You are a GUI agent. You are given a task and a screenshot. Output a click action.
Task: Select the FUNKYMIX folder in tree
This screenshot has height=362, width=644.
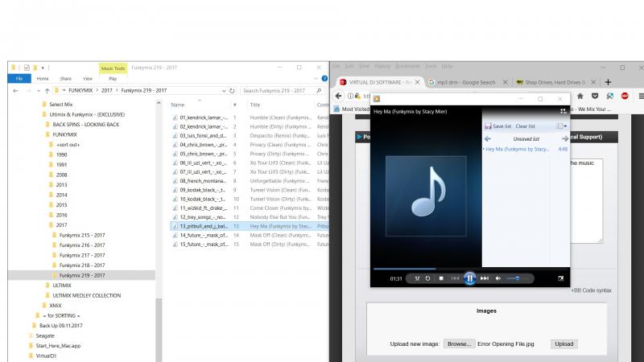click(x=64, y=134)
